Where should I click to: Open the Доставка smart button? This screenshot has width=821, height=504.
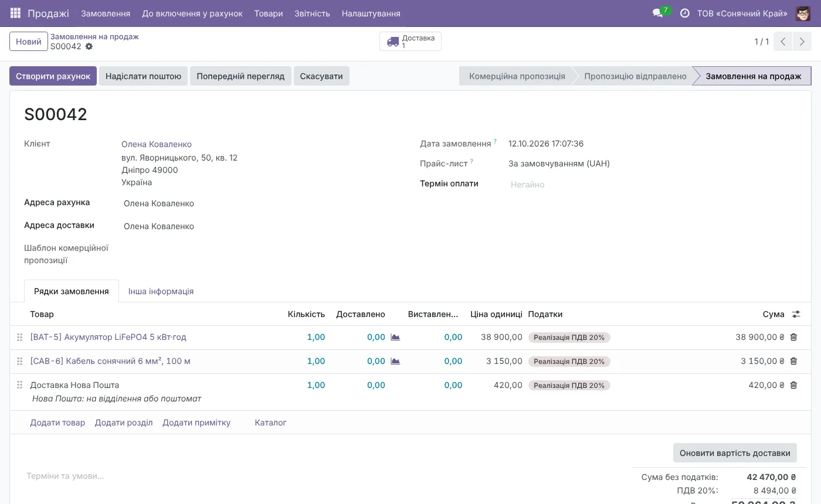410,42
